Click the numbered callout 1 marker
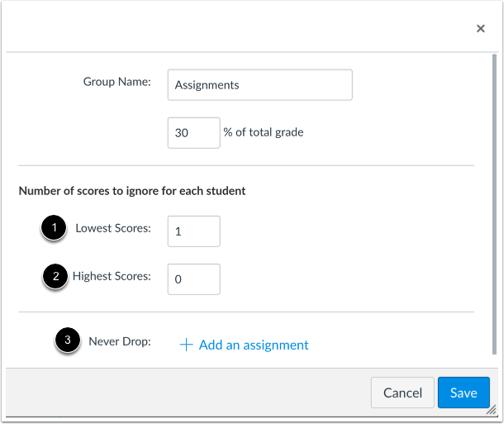 (54, 229)
